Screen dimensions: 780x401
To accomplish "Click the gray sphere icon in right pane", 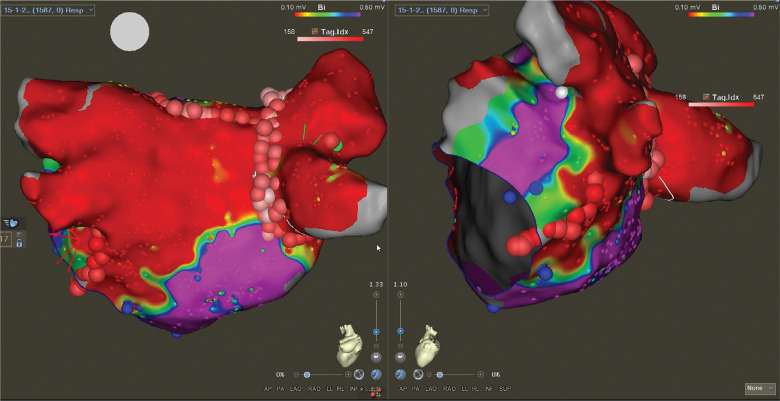I will 418,374.
